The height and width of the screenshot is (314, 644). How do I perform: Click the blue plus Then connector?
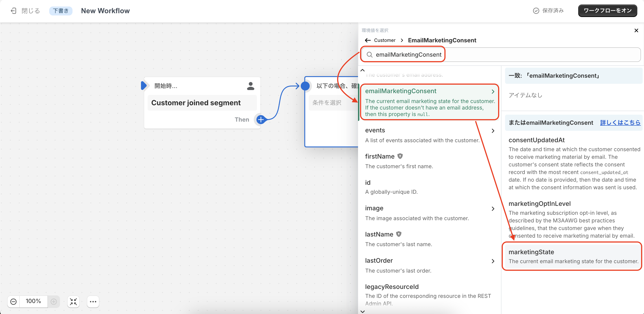[x=261, y=120]
